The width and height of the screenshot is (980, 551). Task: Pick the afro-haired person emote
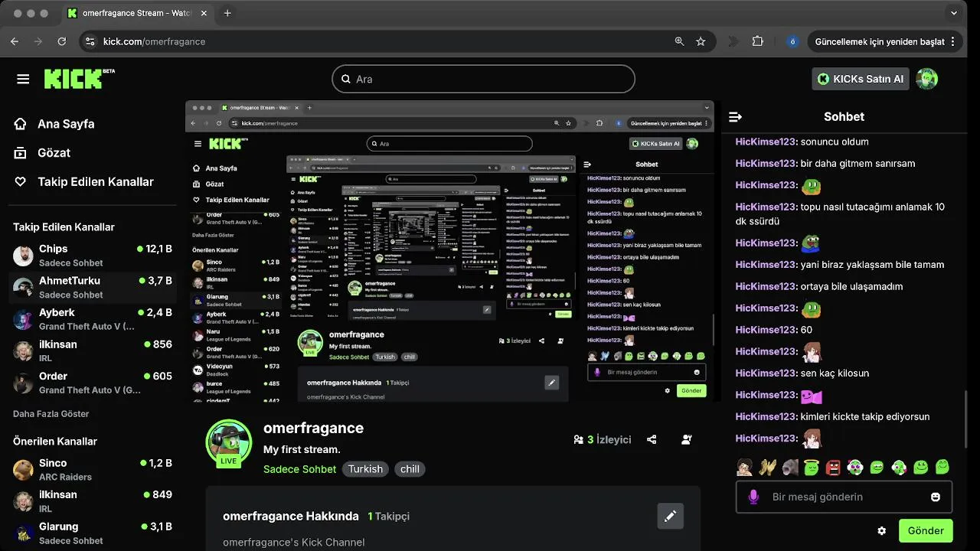point(745,467)
